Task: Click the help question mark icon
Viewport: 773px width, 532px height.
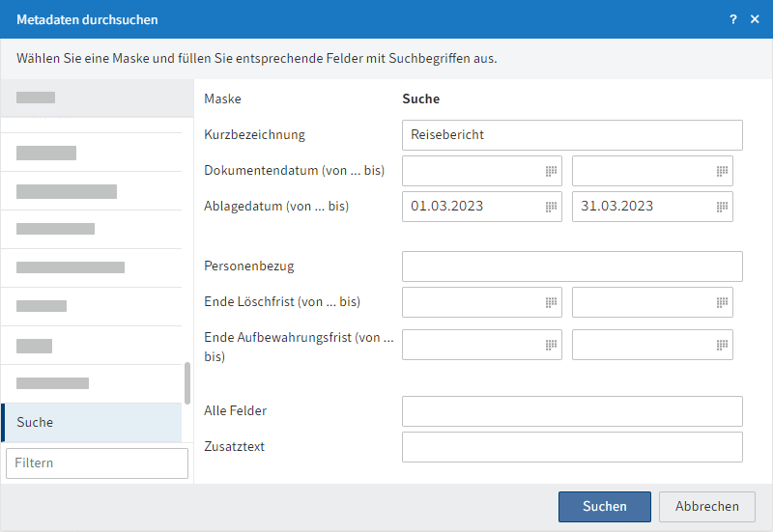Action: click(733, 19)
